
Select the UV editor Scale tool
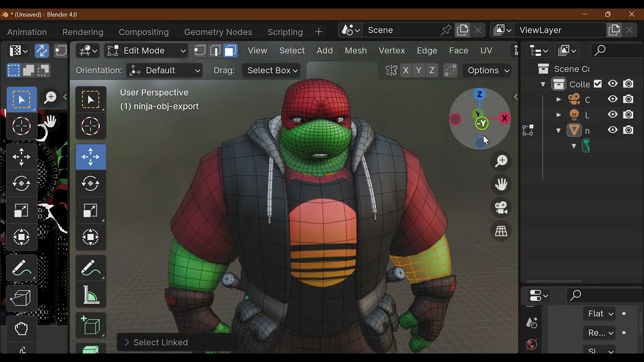coord(21,210)
